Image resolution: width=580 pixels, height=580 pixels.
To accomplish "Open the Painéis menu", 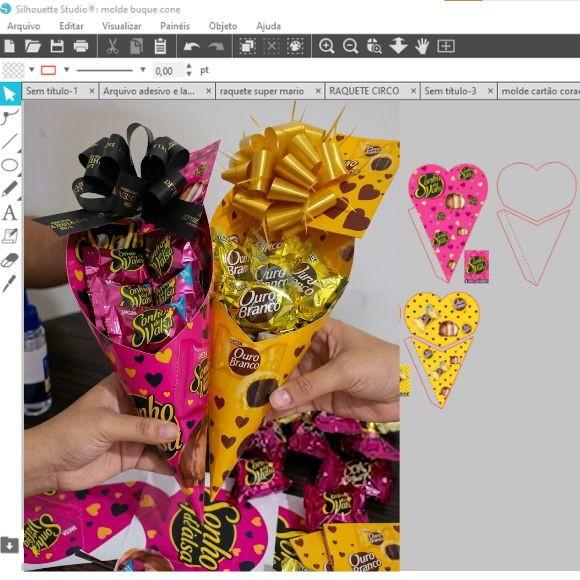I will coord(175,26).
